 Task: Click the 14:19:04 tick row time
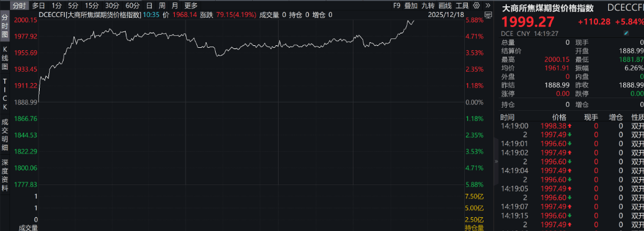(514, 171)
